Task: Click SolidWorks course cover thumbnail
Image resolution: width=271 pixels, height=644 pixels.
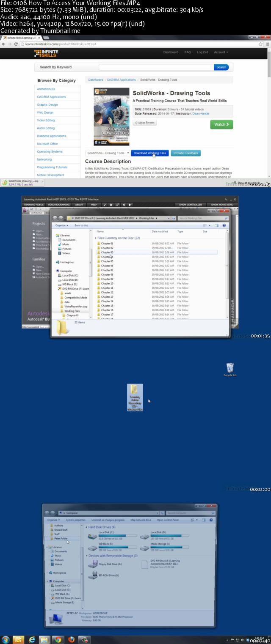Action: [x=111, y=116]
